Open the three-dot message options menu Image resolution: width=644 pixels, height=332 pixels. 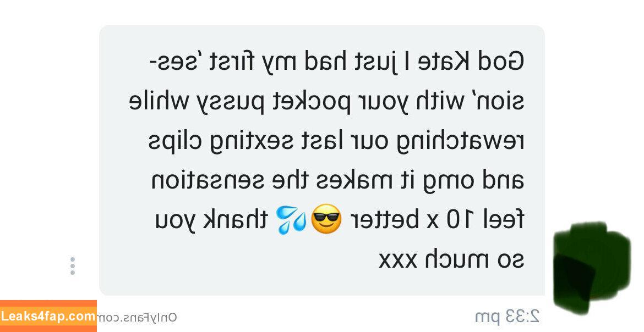73,266
